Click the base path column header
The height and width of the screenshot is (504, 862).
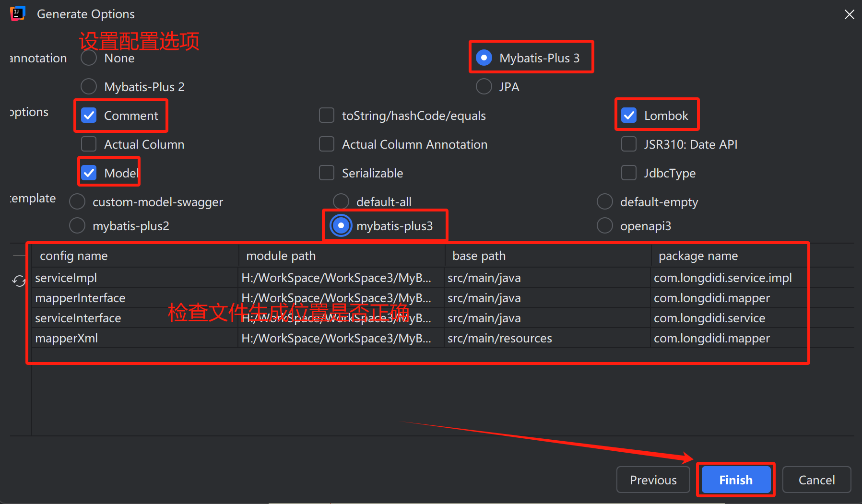(548, 256)
